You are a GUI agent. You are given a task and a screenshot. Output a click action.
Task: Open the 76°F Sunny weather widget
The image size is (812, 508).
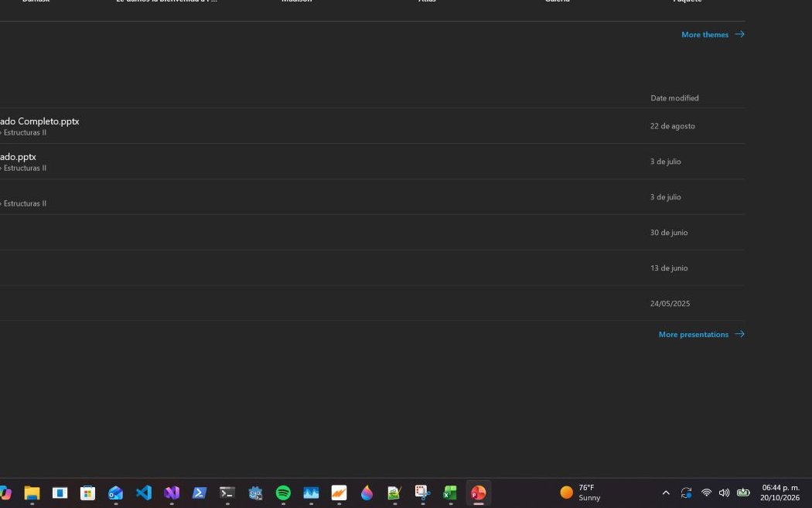point(581,493)
